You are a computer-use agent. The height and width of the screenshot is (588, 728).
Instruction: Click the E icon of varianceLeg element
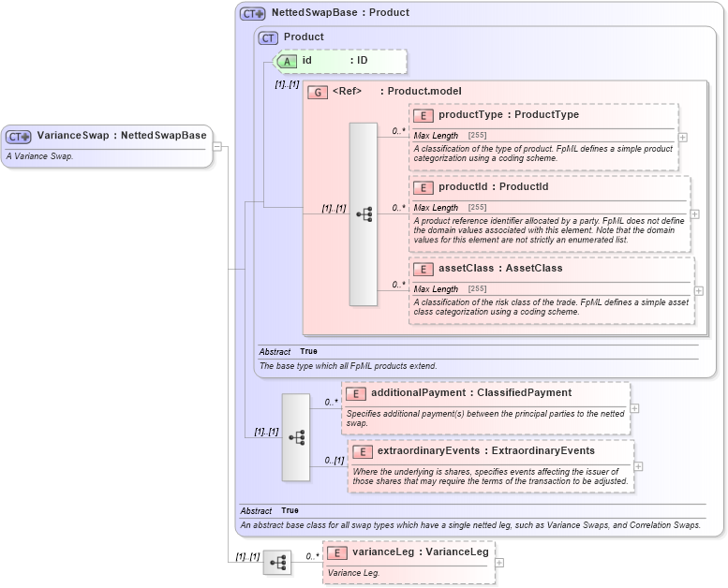(337, 552)
